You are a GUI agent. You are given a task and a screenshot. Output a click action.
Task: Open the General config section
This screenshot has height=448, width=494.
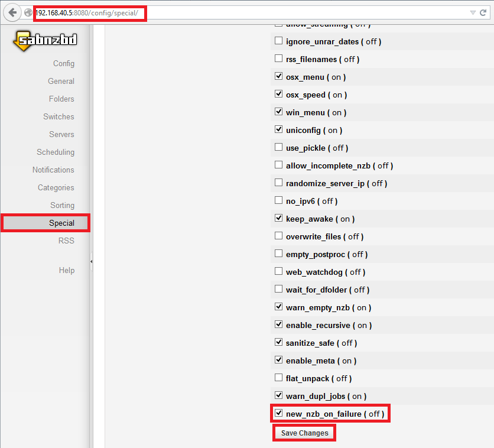point(61,81)
